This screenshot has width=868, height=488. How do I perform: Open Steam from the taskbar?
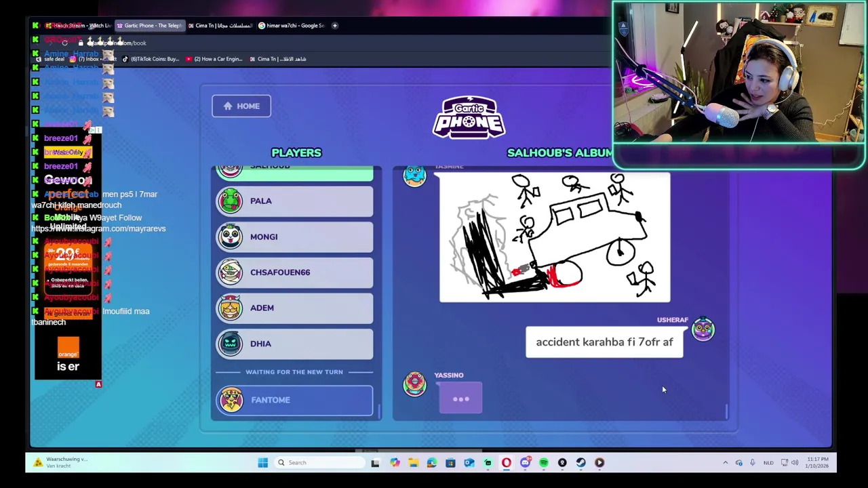point(581,463)
